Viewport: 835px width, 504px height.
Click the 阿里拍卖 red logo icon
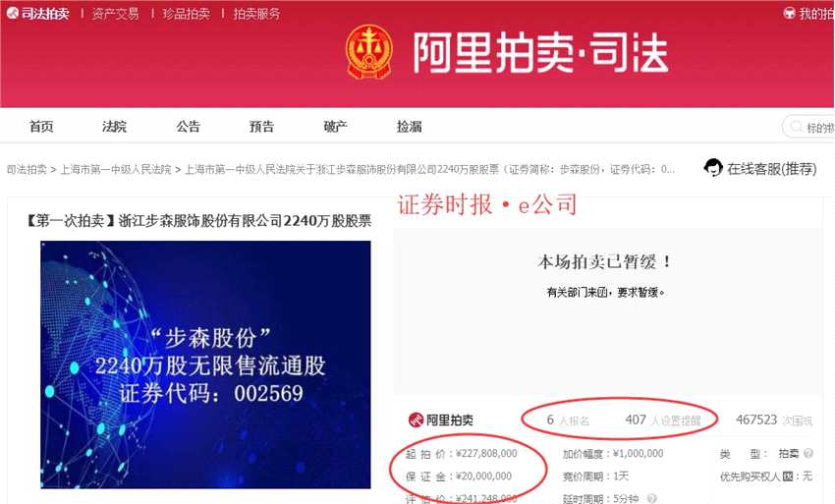tap(416, 420)
